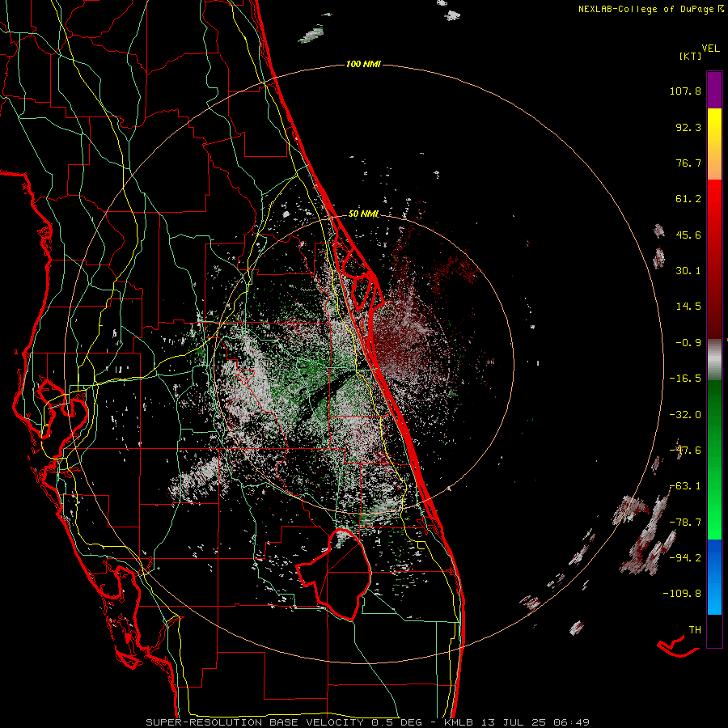Click the -16.5 velocity scale value
The image size is (728, 728).
[x=685, y=379]
